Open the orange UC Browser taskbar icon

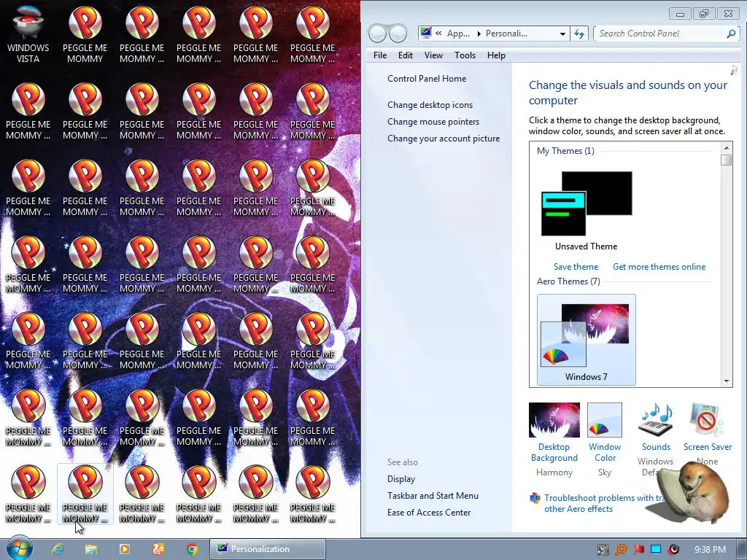coord(158,549)
